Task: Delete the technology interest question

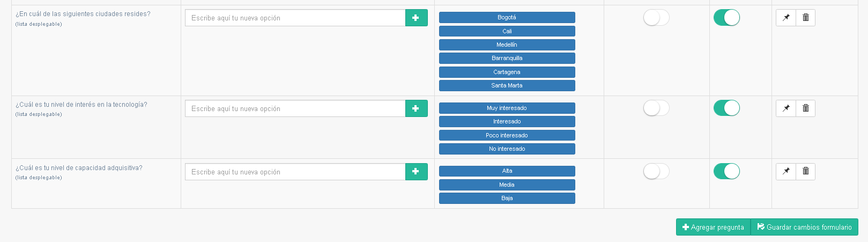Action: pyautogui.click(x=806, y=108)
